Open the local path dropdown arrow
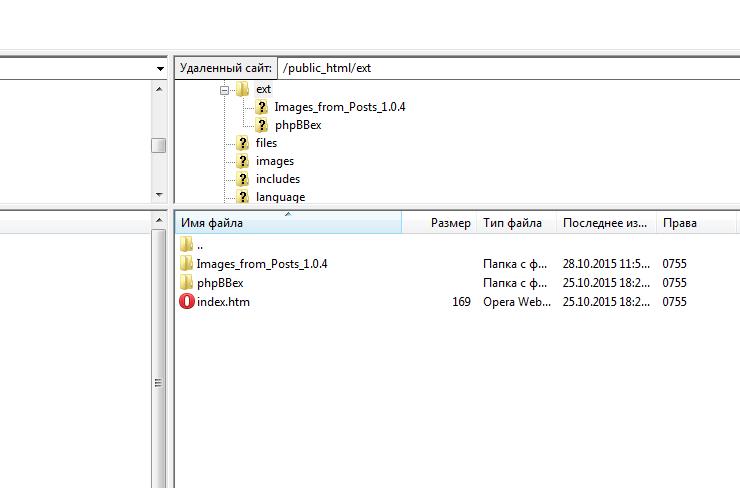Image resolution: width=740 pixels, height=488 pixels. tap(161, 68)
